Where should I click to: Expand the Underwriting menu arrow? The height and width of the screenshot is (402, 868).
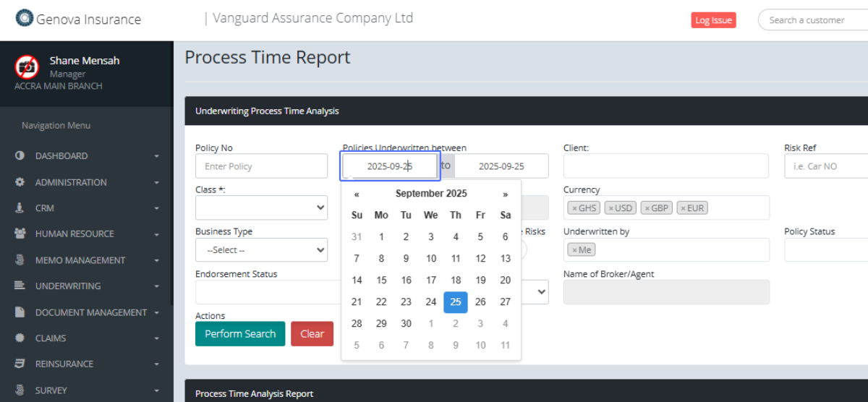pyautogui.click(x=156, y=286)
